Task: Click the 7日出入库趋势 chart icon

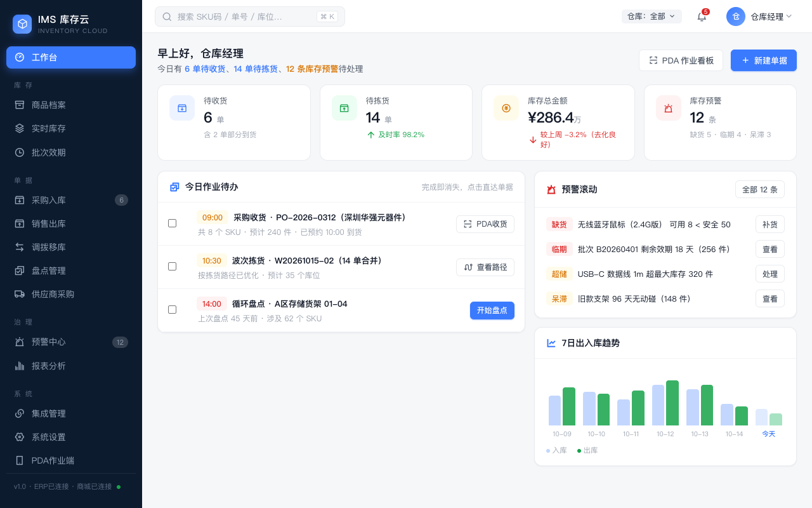Action: [x=551, y=343]
